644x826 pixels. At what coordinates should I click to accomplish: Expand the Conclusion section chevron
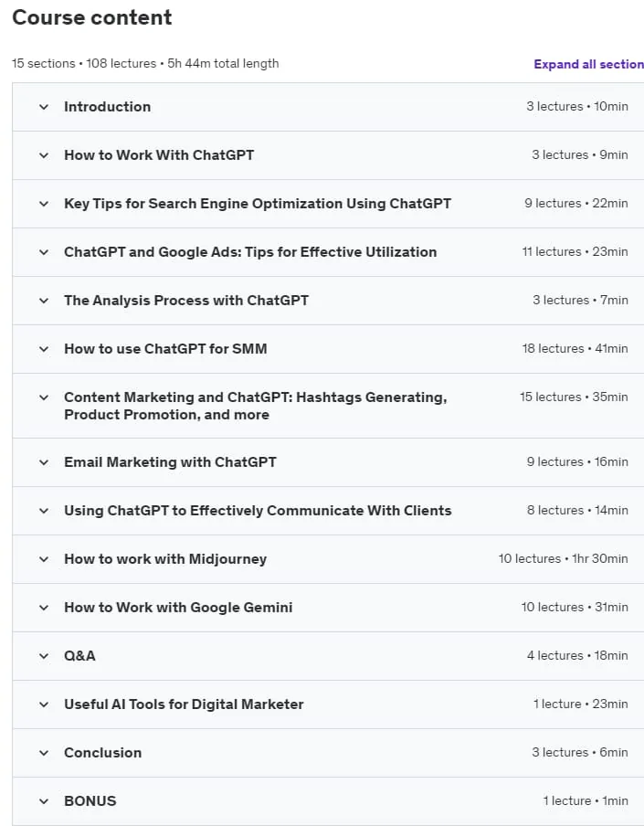pos(44,753)
